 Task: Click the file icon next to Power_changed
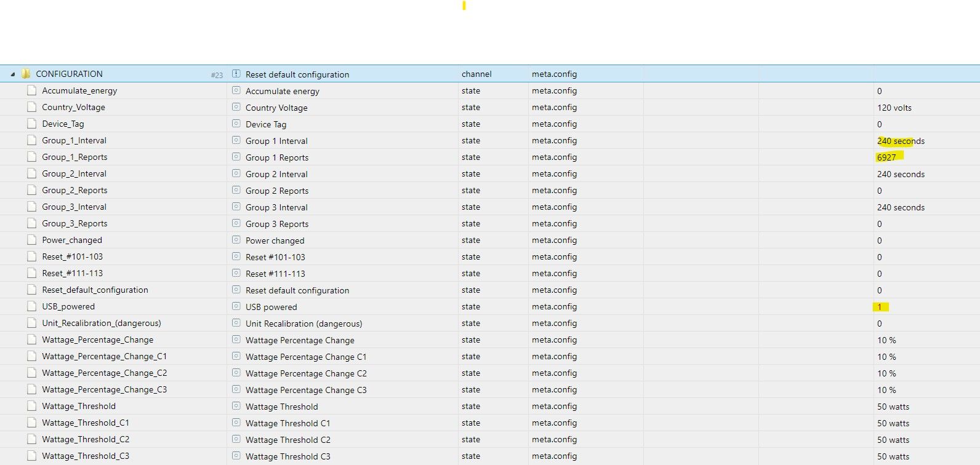click(32, 240)
